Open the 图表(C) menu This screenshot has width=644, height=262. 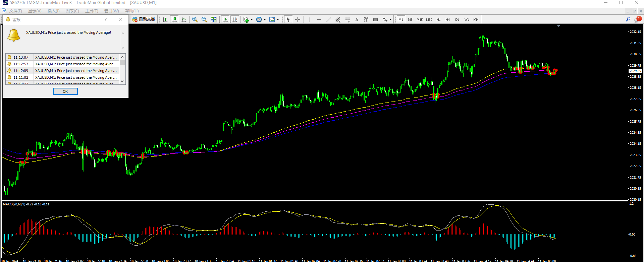[72, 11]
